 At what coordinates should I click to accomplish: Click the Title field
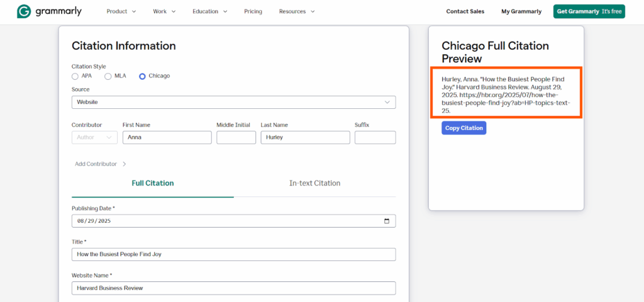tap(234, 254)
